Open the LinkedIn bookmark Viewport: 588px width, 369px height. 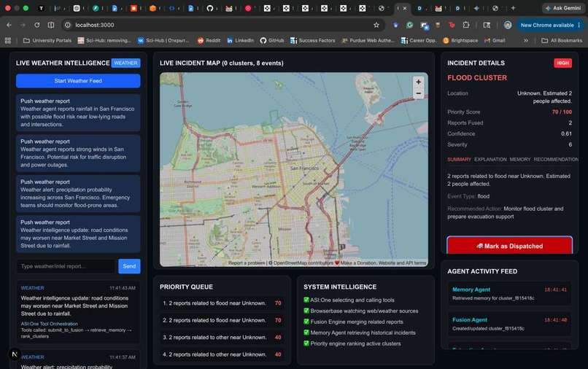[x=240, y=41]
